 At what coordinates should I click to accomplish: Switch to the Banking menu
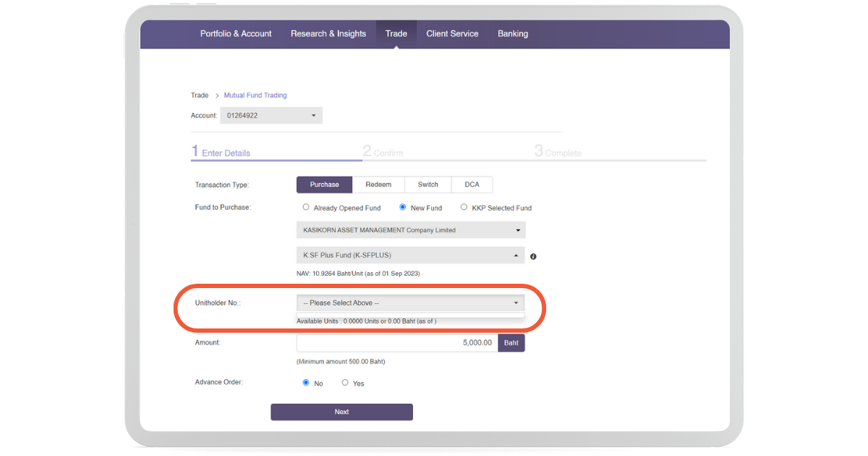tap(513, 34)
